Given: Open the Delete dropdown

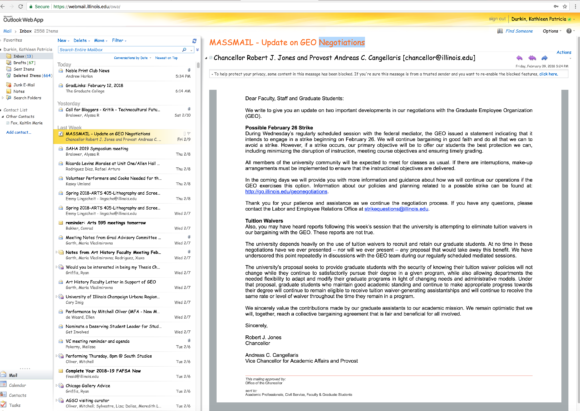Looking at the screenshot, I should coord(82,40).
